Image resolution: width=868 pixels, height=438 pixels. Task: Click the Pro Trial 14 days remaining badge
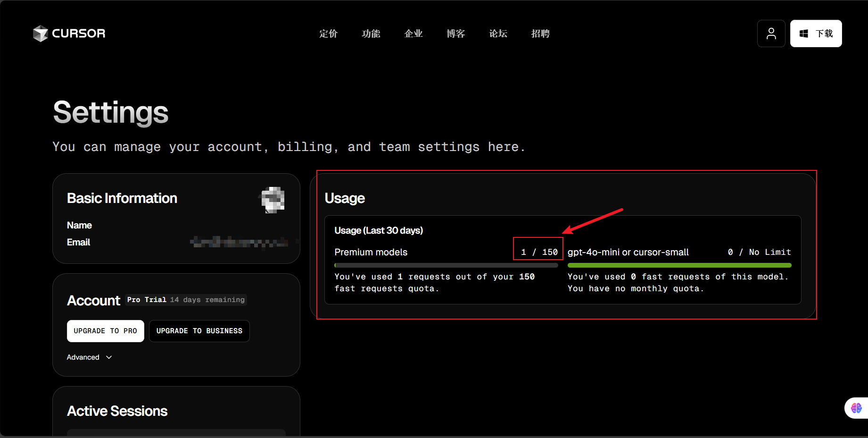tap(186, 300)
